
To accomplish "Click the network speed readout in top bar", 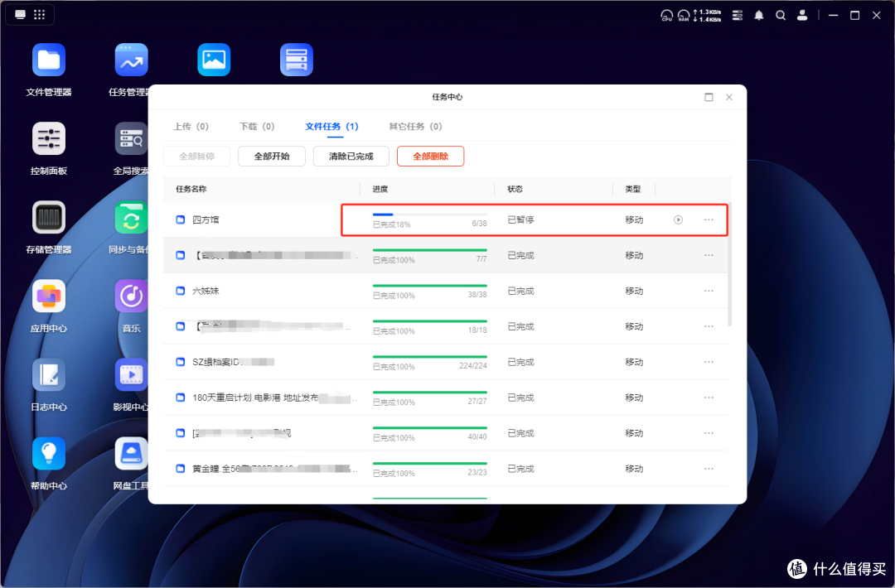I will tap(708, 16).
